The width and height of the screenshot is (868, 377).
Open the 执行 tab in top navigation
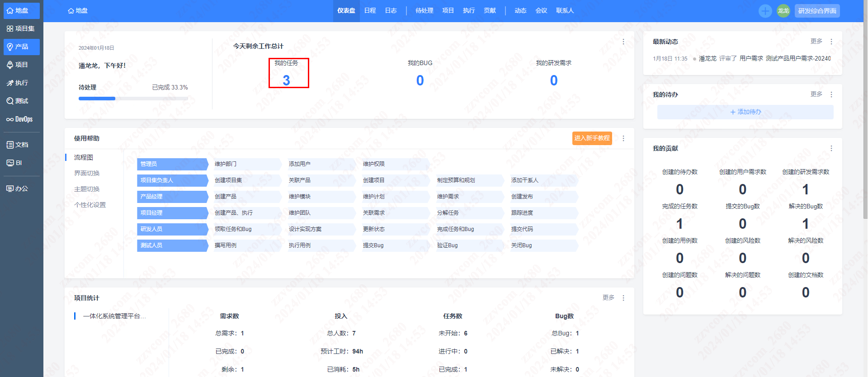(468, 10)
